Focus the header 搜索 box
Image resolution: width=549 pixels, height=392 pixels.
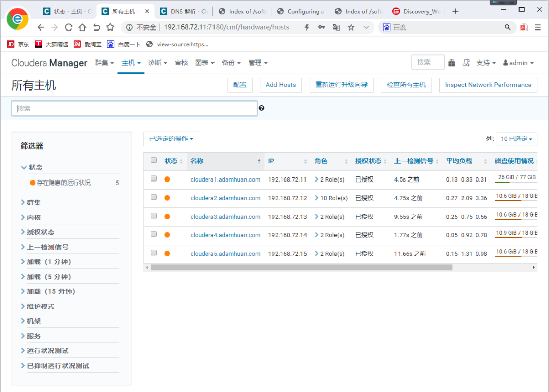(x=428, y=63)
